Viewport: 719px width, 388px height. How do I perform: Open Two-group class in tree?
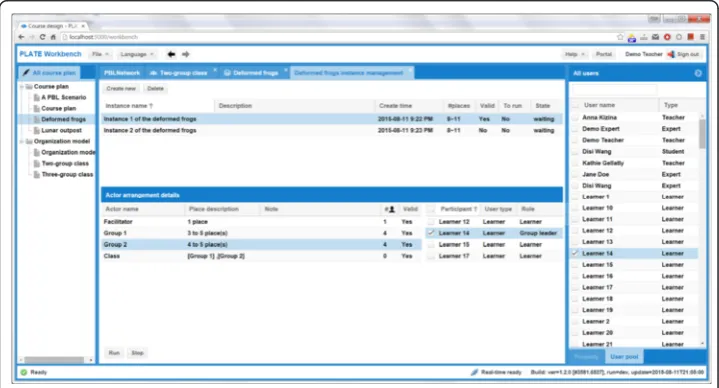[65, 163]
